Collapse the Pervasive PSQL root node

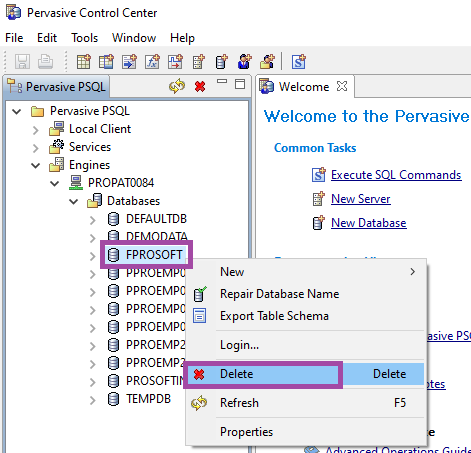(x=17, y=111)
